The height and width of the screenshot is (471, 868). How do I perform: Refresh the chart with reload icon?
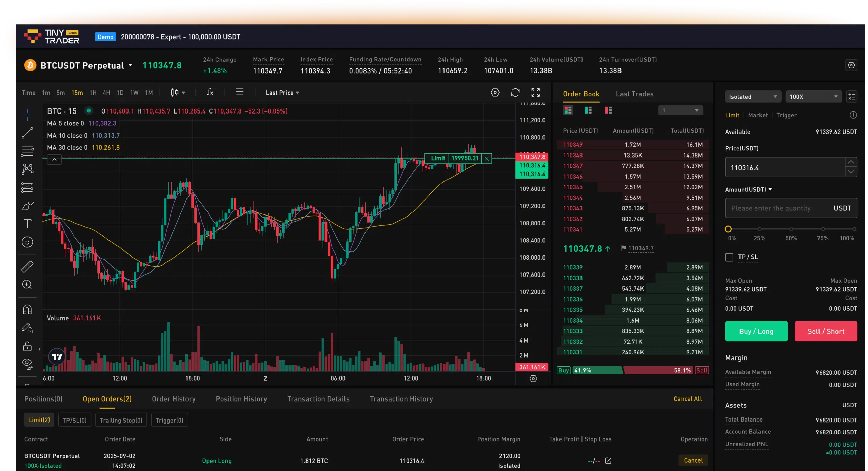pos(515,93)
